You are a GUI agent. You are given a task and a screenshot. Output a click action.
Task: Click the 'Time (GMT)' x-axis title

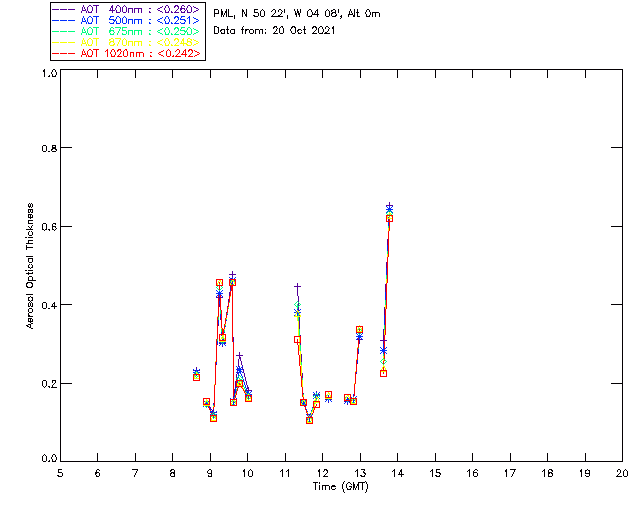pos(341,486)
